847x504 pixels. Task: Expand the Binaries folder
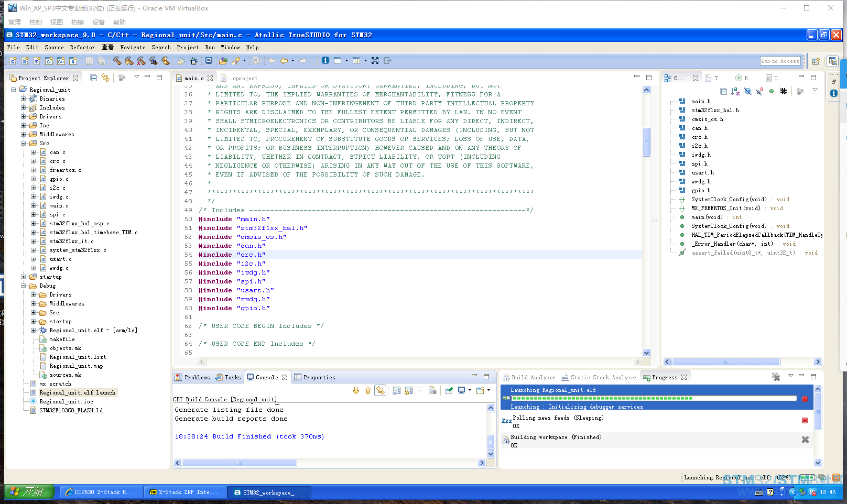pos(23,98)
